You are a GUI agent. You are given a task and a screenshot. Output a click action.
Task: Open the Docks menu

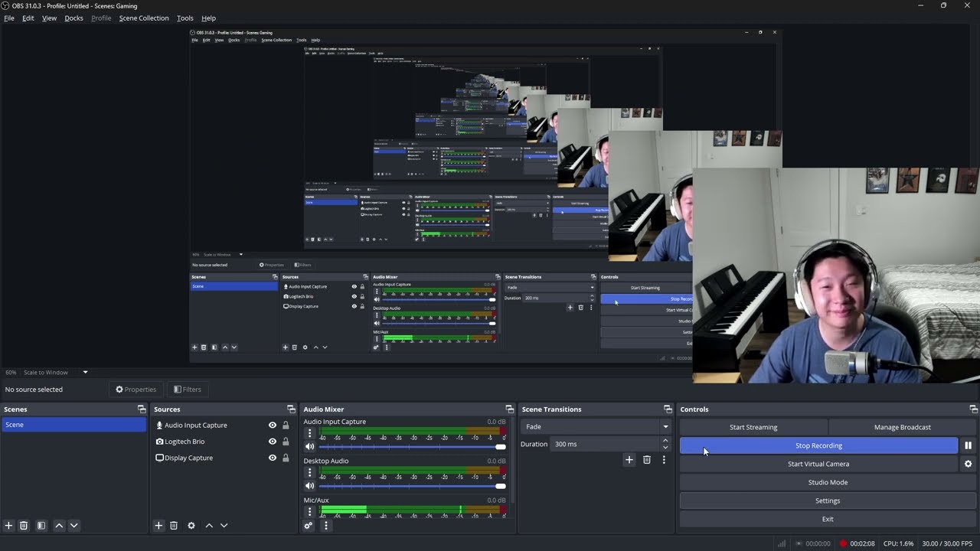73,18
